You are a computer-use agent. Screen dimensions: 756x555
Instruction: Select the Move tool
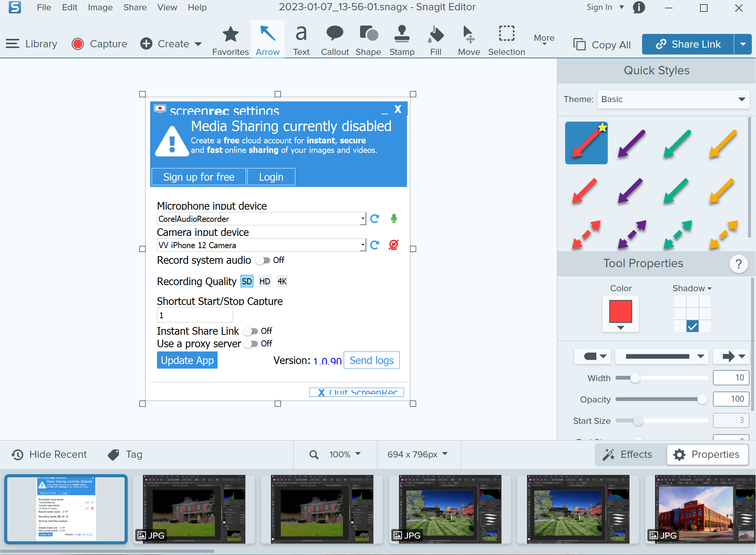[x=469, y=40]
